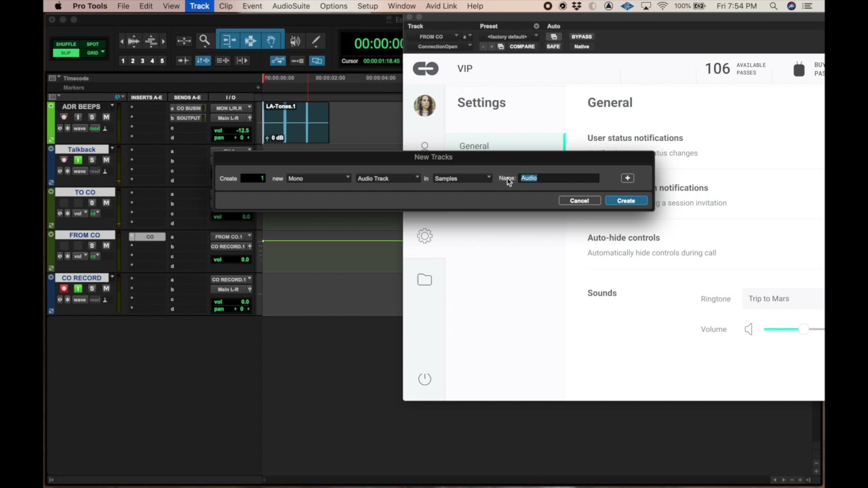Open settings gear in ConnectionOpen sidebar

425,236
